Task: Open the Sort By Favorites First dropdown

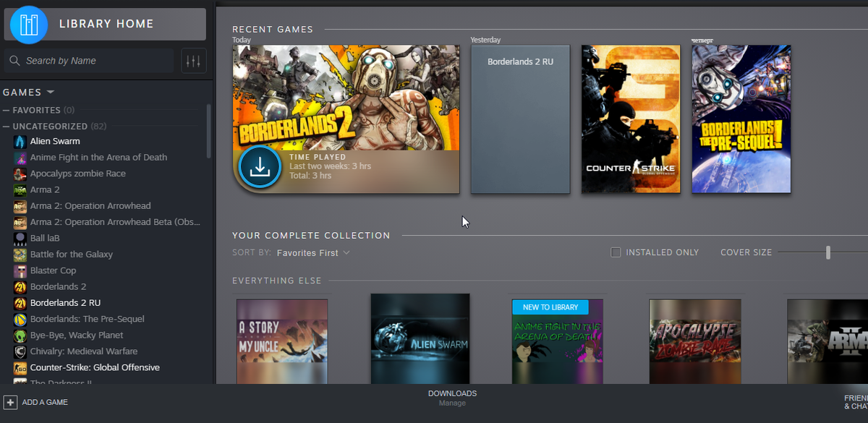Action: coord(313,252)
